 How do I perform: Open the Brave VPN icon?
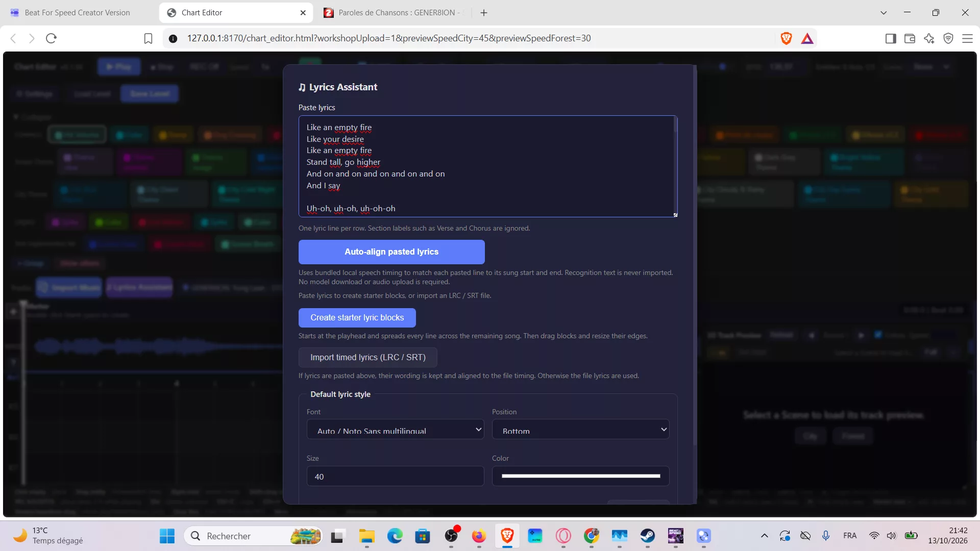coord(948,38)
